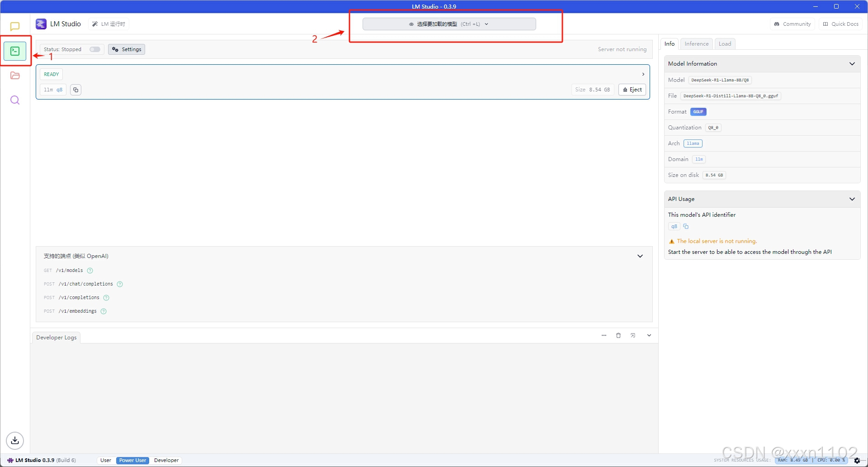The image size is (868, 467).
Task: Open more options in Developer Logs
Action: pos(604,335)
